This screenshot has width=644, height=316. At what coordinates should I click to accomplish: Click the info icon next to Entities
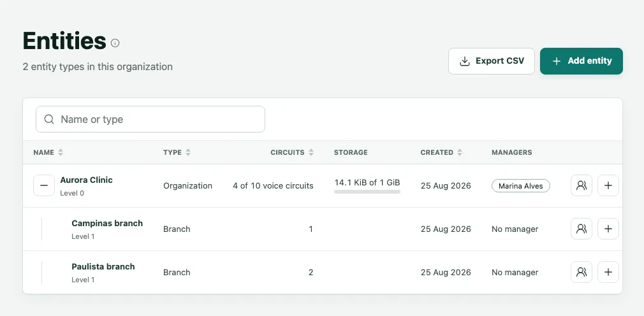tap(115, 43)
